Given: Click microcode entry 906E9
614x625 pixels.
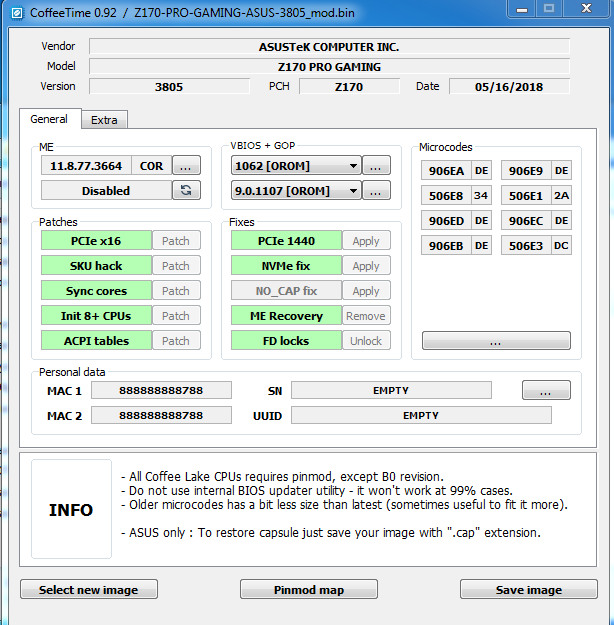Looking at the screenshot, I should pos(526,171).
